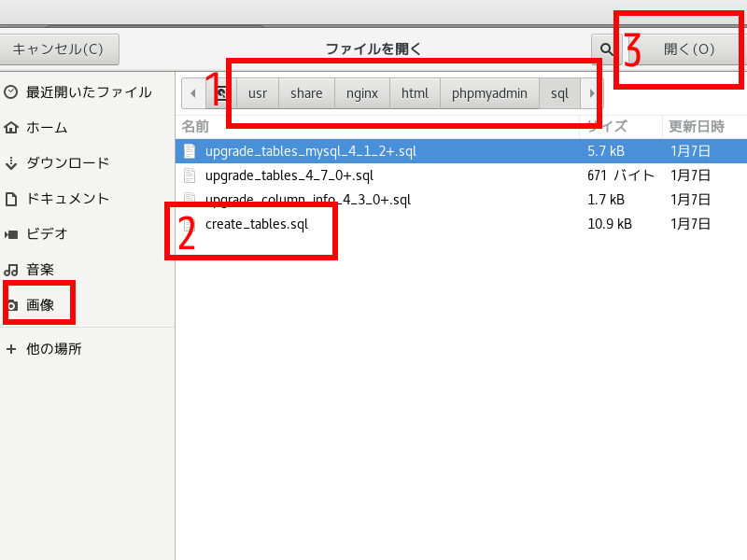Click file icon of upgrade_tables_mysql_4_1_2+.sql
Image resolution: width=747 pixels, height=560 pixels.
click(x=190, y=151)
